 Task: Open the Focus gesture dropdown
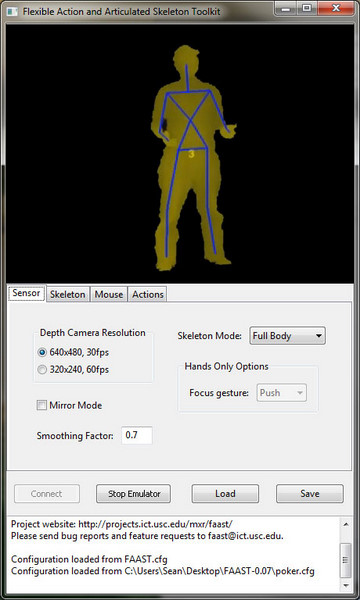click(281, 393)
